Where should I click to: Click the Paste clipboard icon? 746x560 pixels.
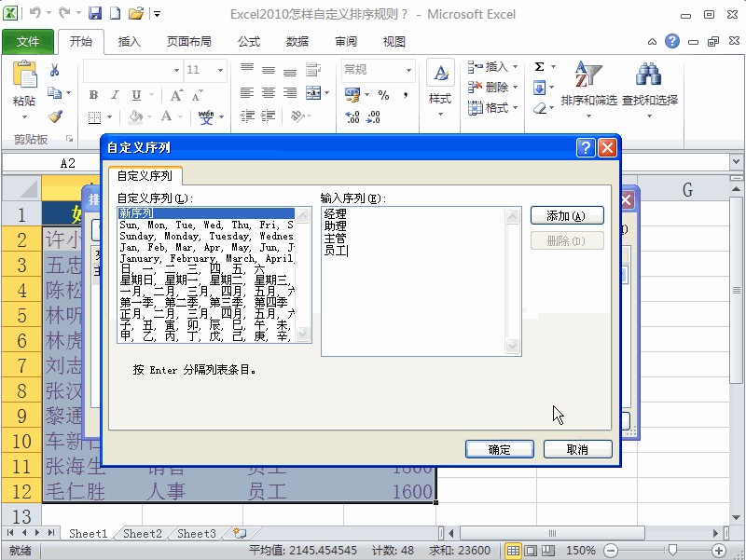pyautogui.click(x=24, y=75)
